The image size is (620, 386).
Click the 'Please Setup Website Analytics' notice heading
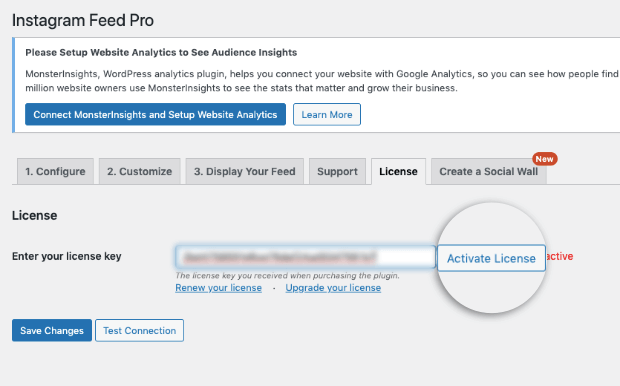pos(161,52)
